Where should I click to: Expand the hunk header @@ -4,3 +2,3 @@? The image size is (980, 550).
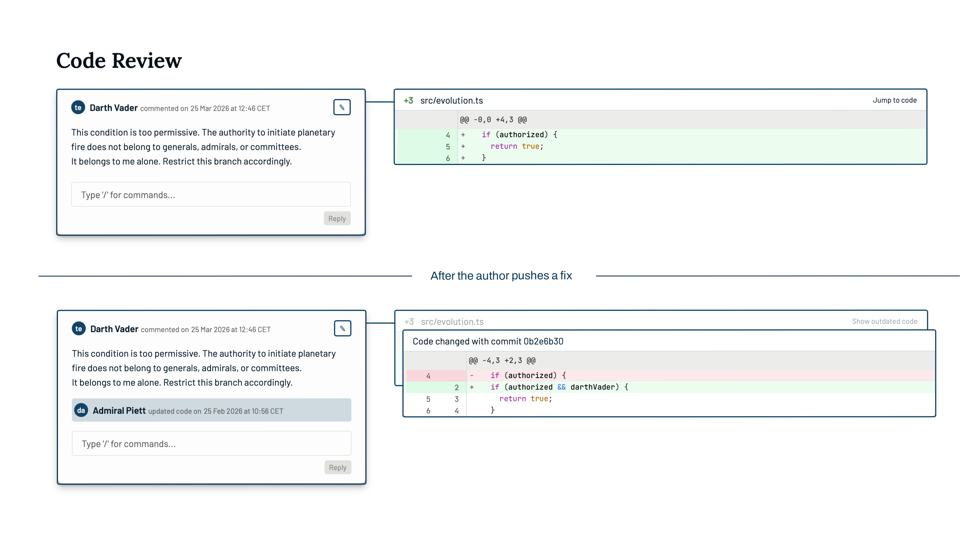click(503, 360)
